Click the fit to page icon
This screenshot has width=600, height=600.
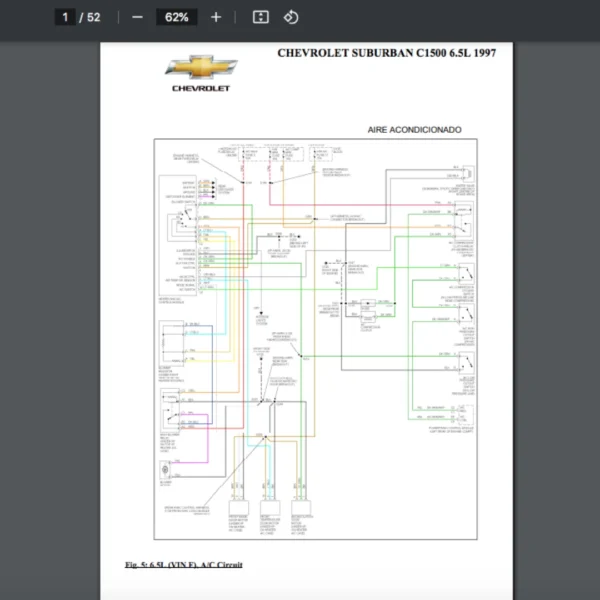[x=260, y=17]
